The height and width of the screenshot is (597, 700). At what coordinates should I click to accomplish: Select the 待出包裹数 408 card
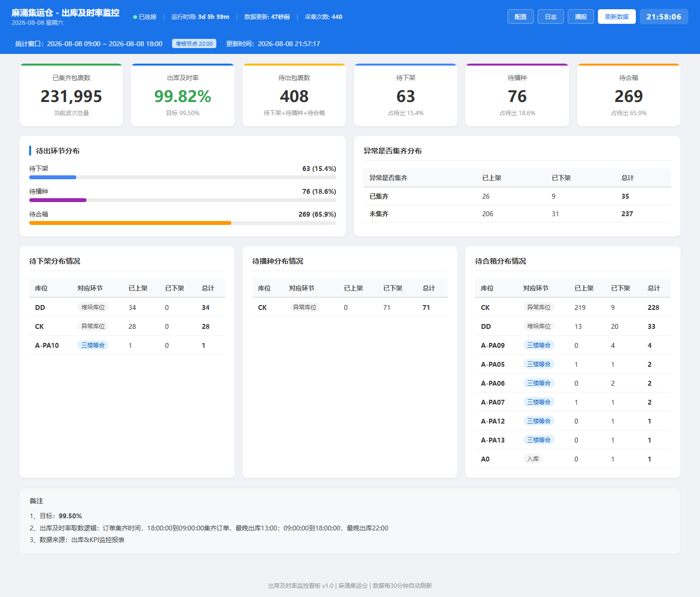click(294, 95)
